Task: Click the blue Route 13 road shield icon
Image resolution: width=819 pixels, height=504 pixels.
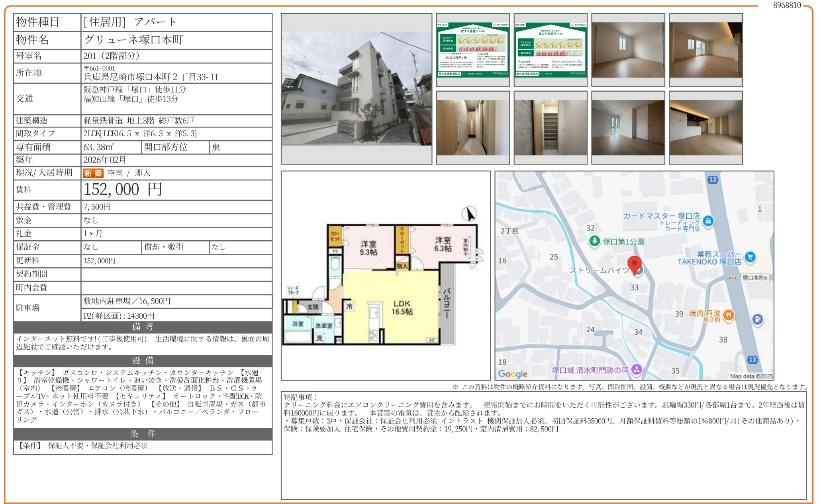Action: tap(713, 178)
